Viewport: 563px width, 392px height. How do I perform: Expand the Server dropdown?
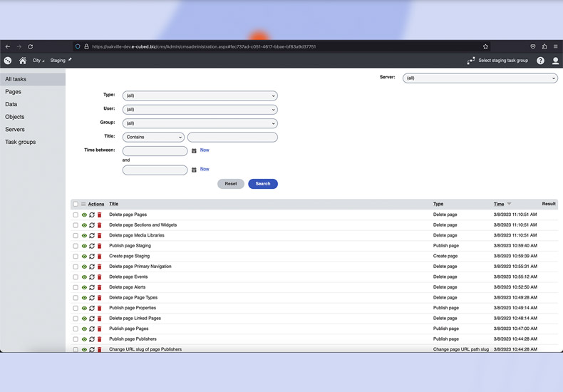coord(480,78)
